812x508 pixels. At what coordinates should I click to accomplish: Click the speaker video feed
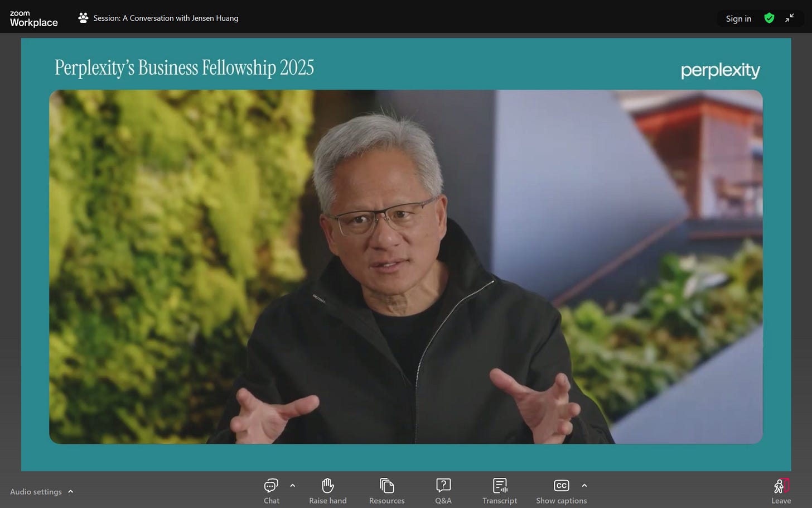point(406,267)
